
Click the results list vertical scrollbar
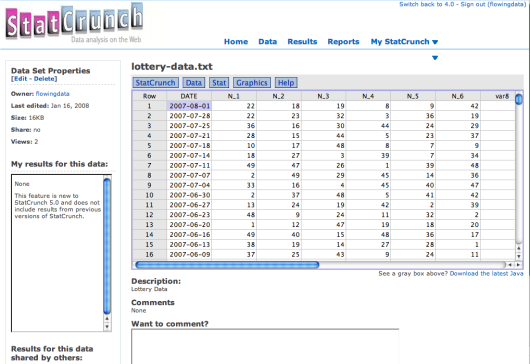pos(107,246)
